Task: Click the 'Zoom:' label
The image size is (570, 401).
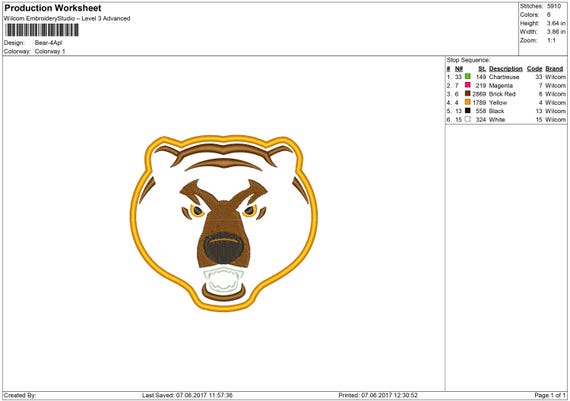Action: tap(528, 40)
